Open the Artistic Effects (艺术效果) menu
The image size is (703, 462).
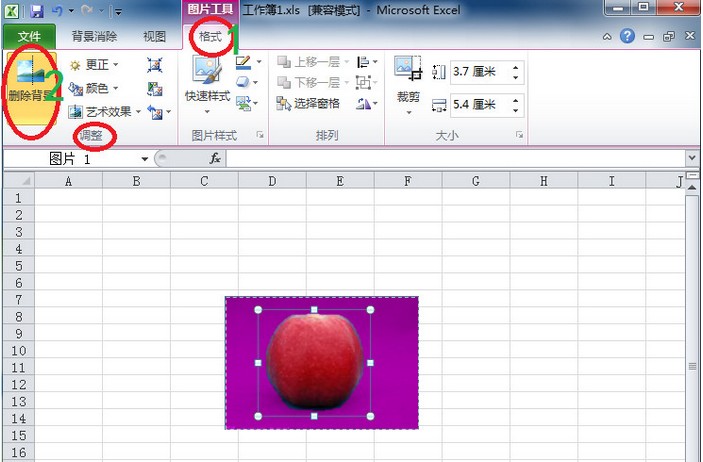pos(105,111)
